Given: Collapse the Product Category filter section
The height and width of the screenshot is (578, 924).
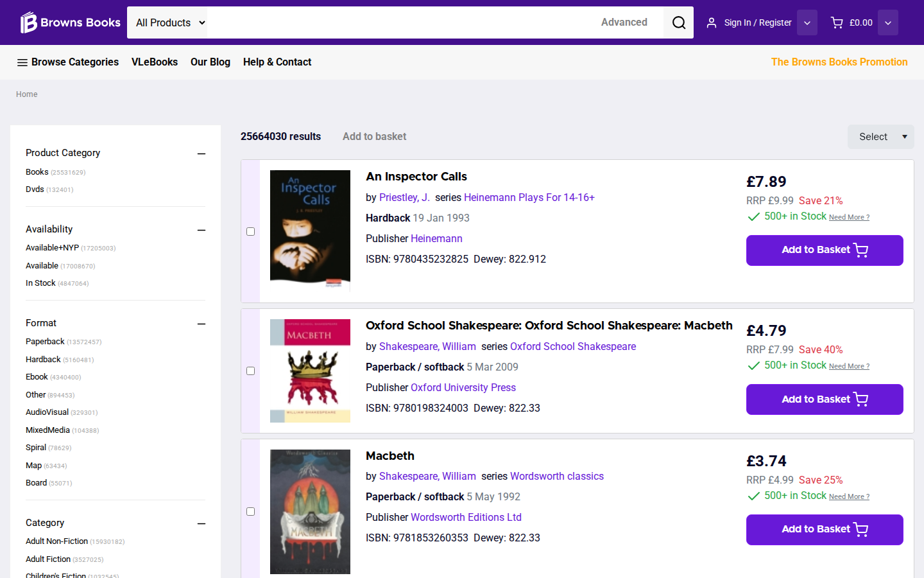Looking at the screenshot, I should click(x=201, y=153).
